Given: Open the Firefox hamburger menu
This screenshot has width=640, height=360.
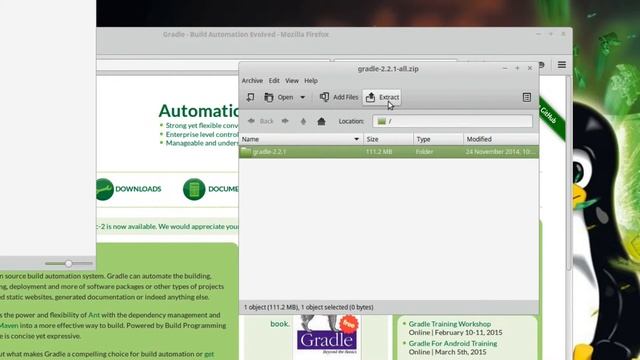Looking at the screenshot, I should [562, 64].
